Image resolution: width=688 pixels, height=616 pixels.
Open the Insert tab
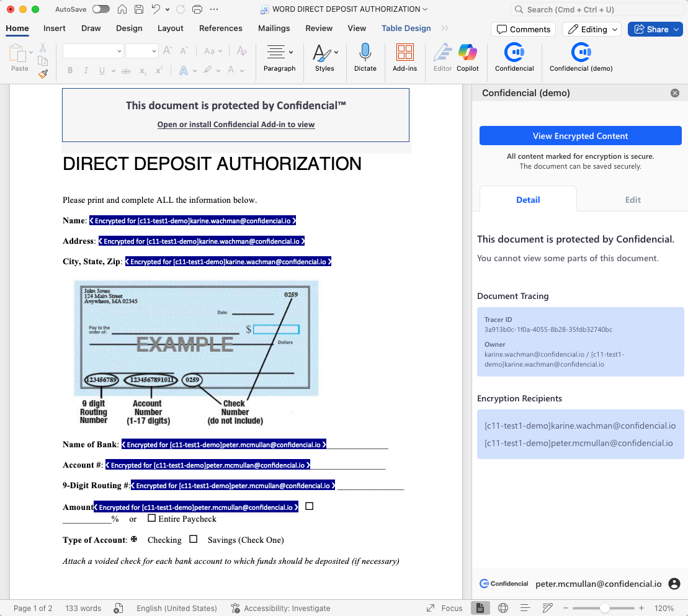tap(55, 28)
